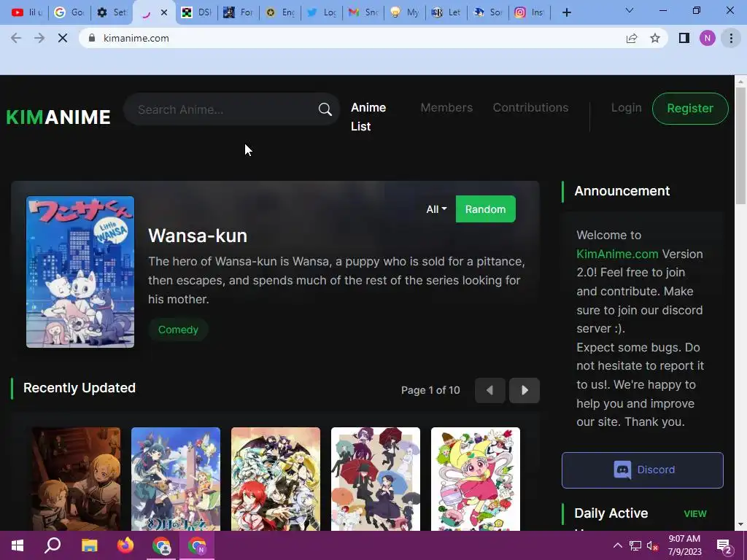Click the browser back arrow
This screenshot has height=560, width=747.
click(x=16, y=38)
